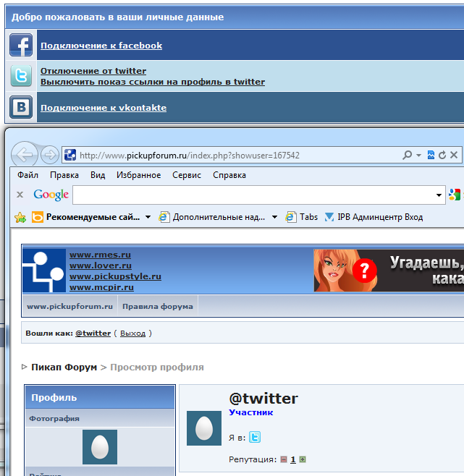Click the 'Выход' logout link
Image resolution: width=464 pixels, height=476 pixels.
pyautogui.click(x=132, y=333)
